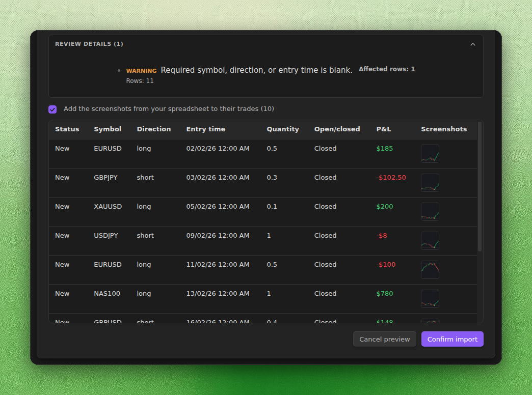Click the Screenshots column header
The height and width of the screenshot is (395, 532).
coord(444,129)
